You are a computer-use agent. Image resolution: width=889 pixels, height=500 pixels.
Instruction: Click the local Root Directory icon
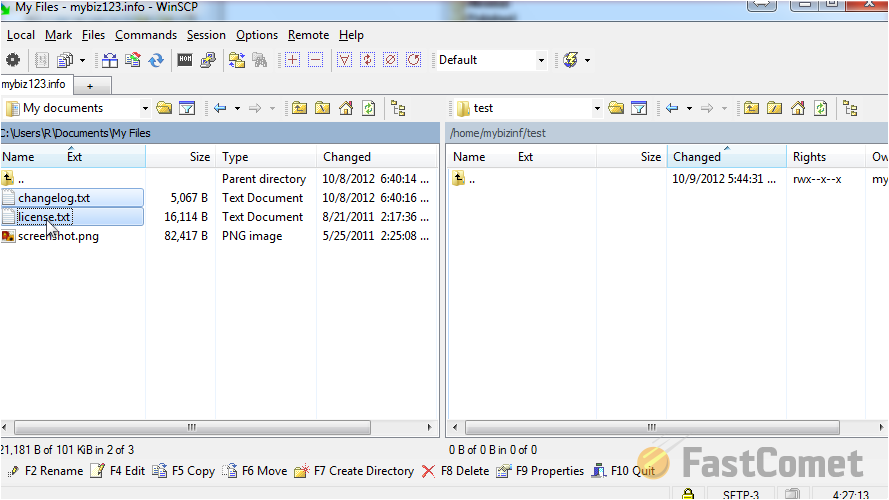point(323,108)
